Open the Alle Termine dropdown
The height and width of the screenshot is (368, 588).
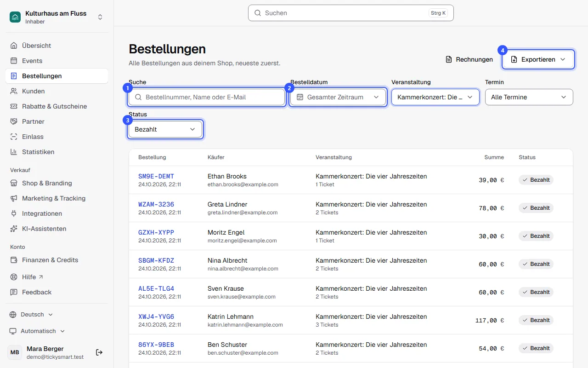point(529,97)
